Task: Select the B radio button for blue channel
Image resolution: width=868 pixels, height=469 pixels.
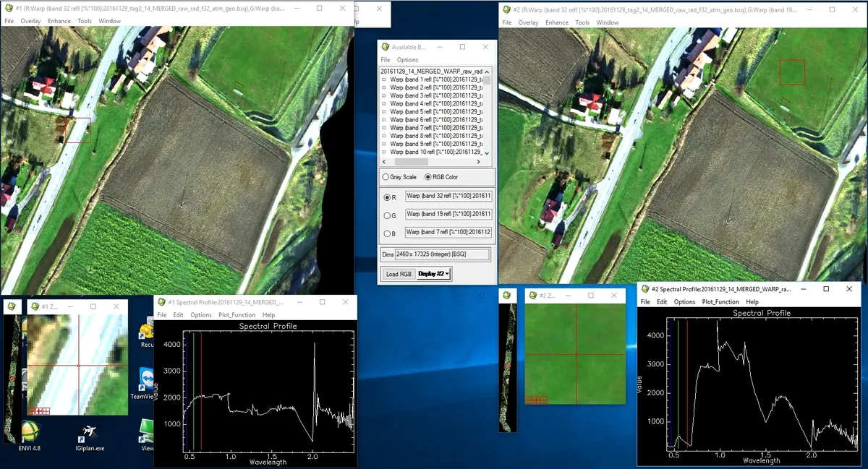Action: coord(386,232)
